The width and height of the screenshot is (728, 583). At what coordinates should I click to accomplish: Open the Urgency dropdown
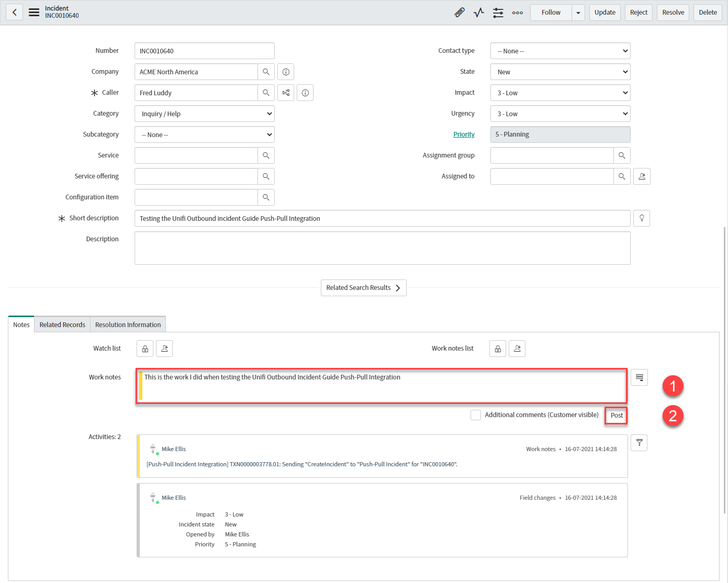(560, 114)
